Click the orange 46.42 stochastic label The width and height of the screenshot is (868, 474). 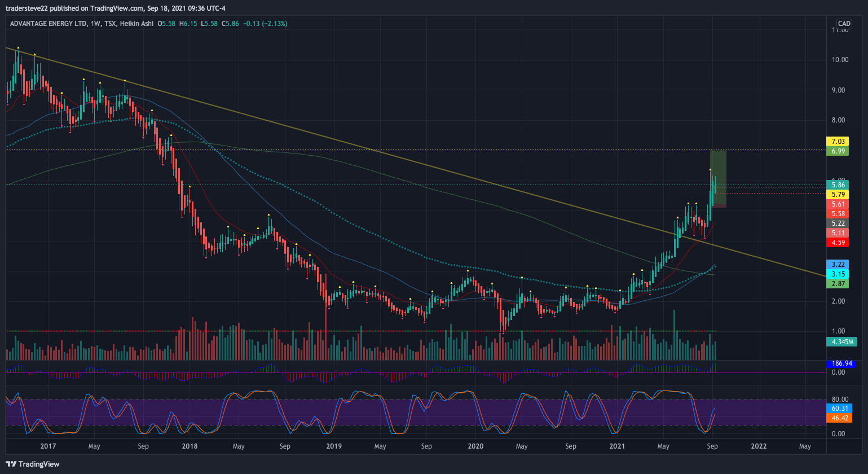pyautogui.click(x=840, y=418)
